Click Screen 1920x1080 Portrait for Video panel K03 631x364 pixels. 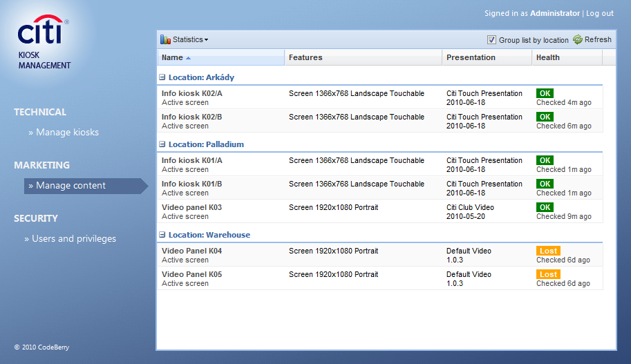(x=334, y=207)
